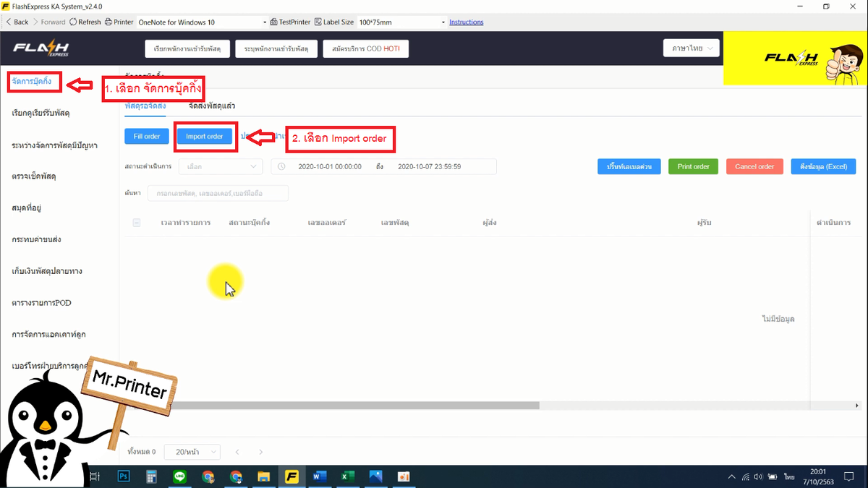
Task: Expand the Printer dropdown showing OneNote
Action: 202,22
